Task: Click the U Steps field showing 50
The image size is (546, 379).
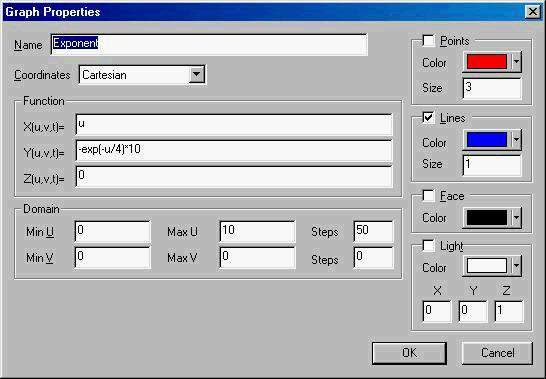Action: (373, 231)
